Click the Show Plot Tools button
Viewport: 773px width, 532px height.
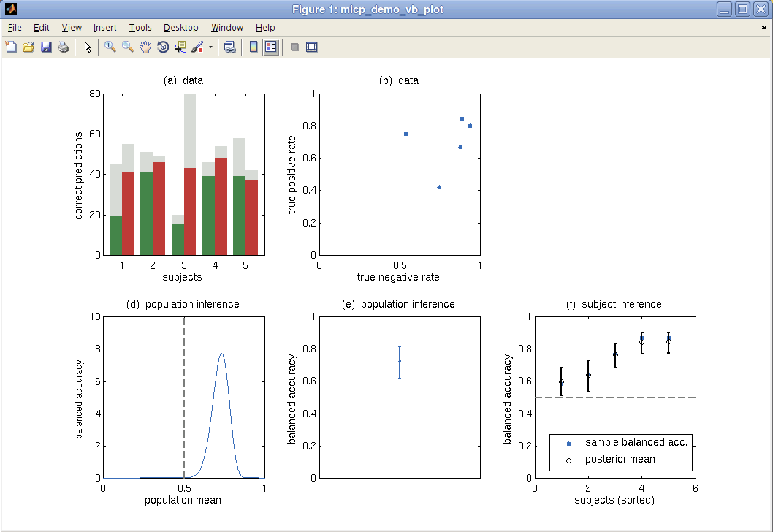click(312, 47)
